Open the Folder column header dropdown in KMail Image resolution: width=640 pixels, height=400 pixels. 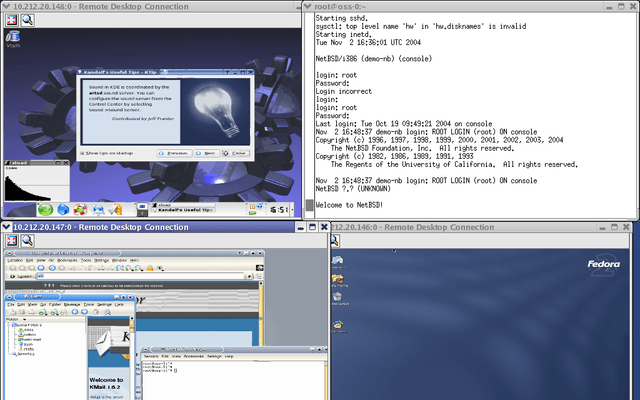[24, 319]
